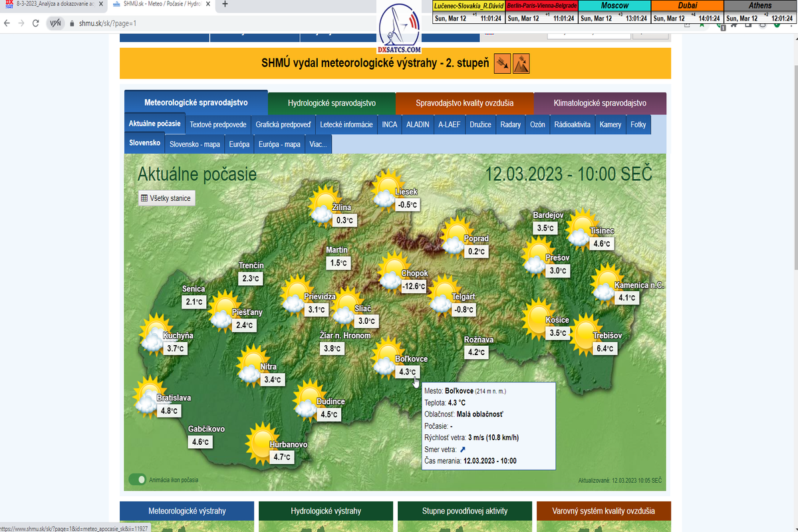The height and width of the screenshot is (532, 798).
Task: Click the sunny weather icon at Hurbanovo
Action: (x=261, y=440)
